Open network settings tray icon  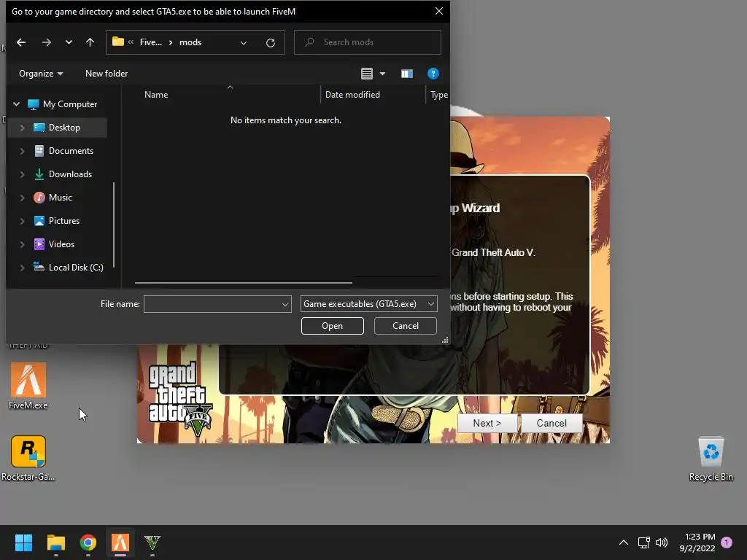point(643,542)
